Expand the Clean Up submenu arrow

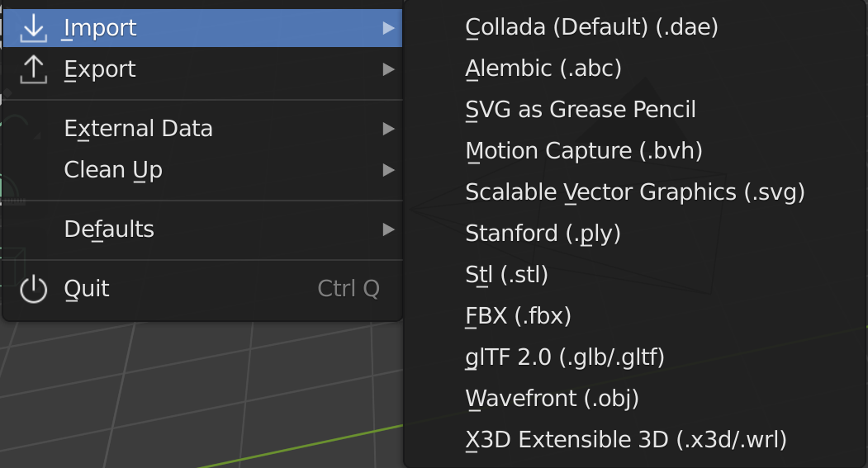[x=389, y=170]
